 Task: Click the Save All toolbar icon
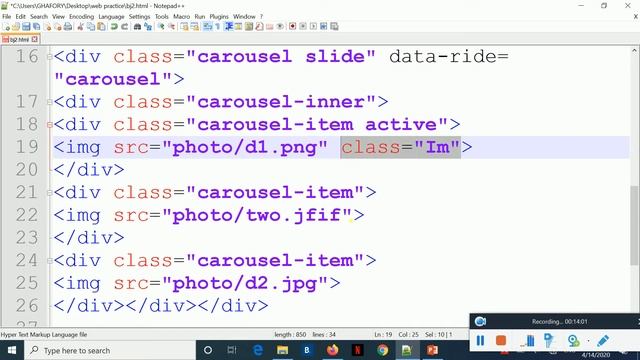pyautogui.click(x=36, y=27)
